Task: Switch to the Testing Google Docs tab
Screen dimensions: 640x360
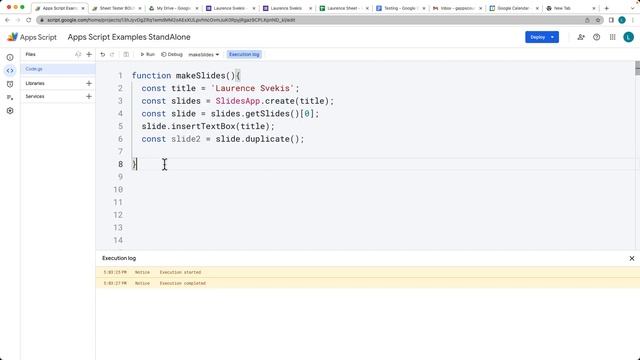Action: pyautogui.click(x=401, y=8)
